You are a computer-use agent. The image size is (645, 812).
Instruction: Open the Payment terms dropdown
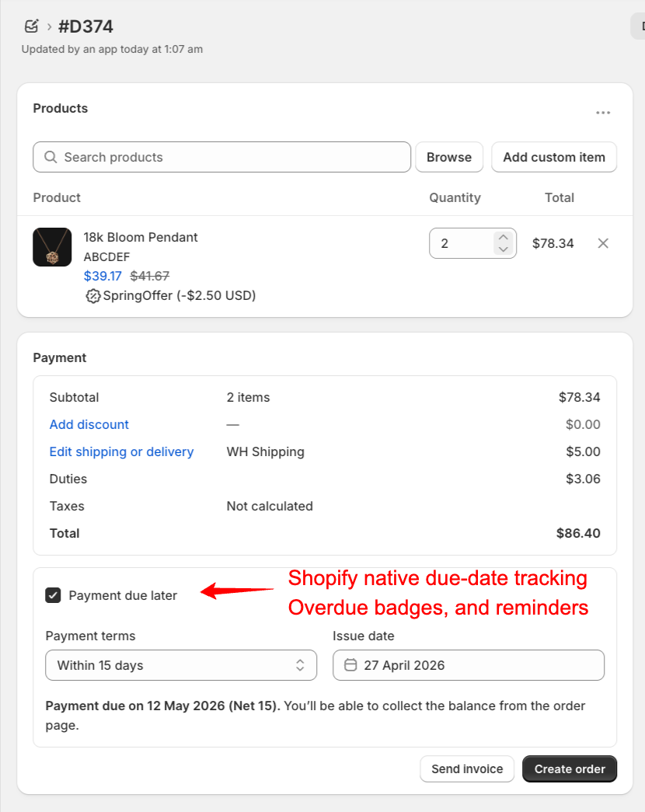pos(181,665)
